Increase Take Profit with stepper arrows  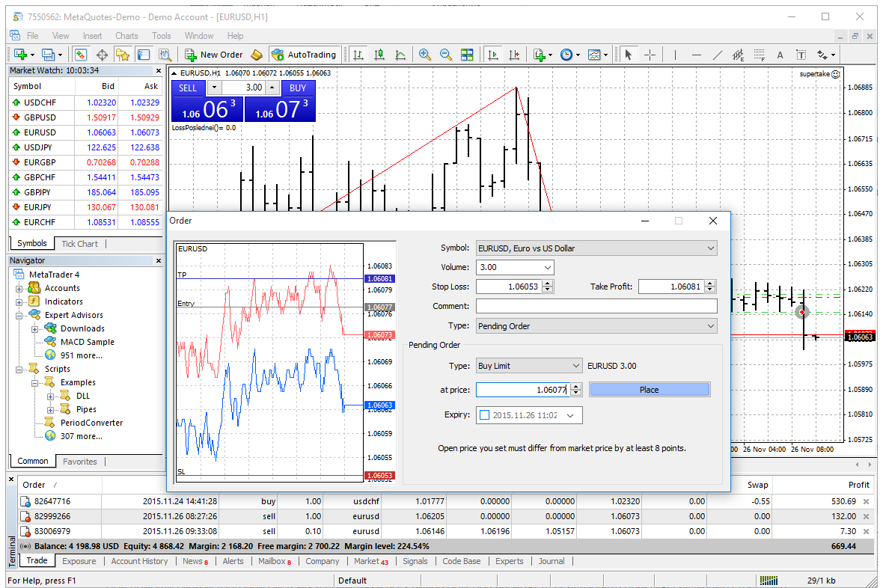point(710,284)
